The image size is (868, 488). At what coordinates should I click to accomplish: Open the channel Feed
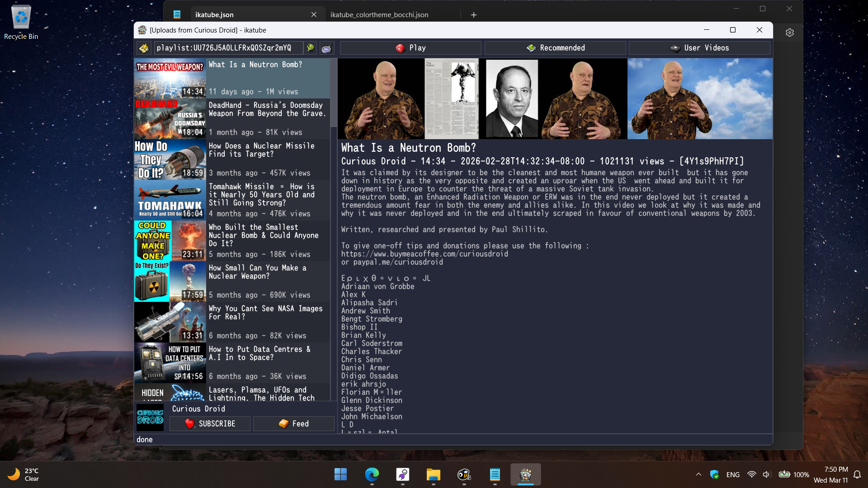pos(294,424)
